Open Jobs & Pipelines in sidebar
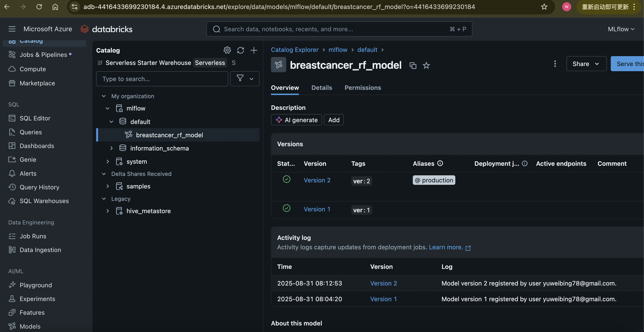 pyautogui.click(x=43, y=55)
